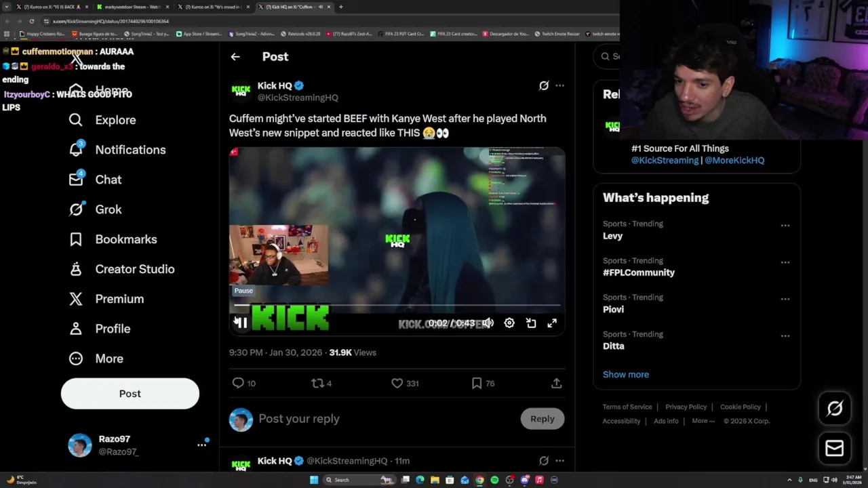Click the floating Grok button
The image size is (868, 488).
click(835, 408)
